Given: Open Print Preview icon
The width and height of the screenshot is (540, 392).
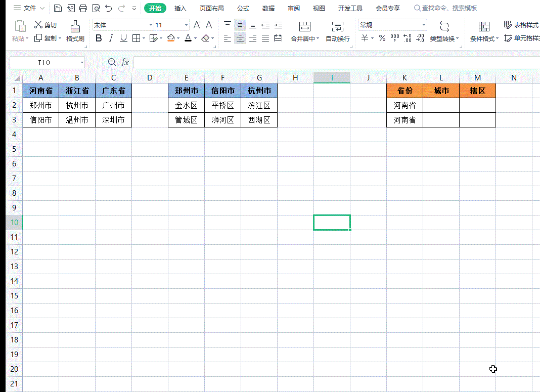Looking at the screenshot, I should coord(96,8).
